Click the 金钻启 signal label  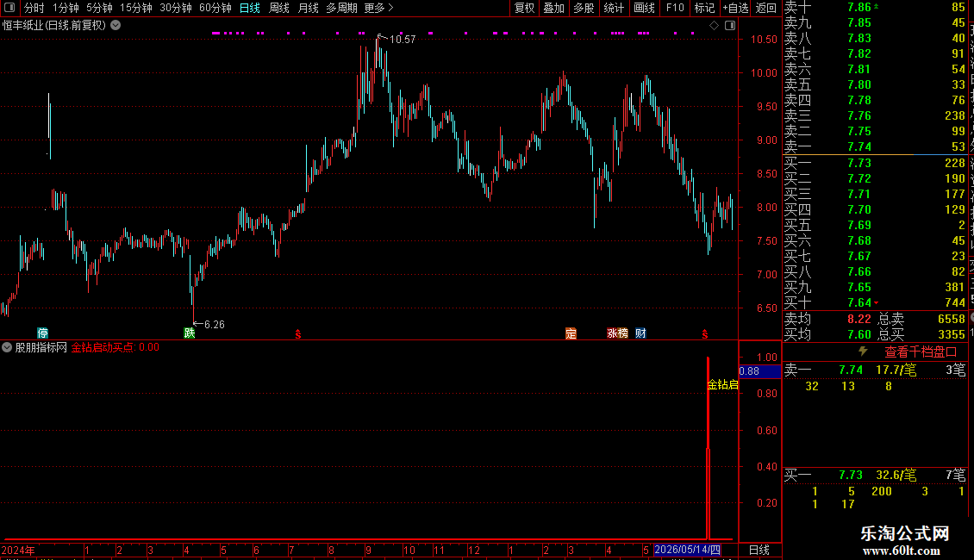coord(723,385)
